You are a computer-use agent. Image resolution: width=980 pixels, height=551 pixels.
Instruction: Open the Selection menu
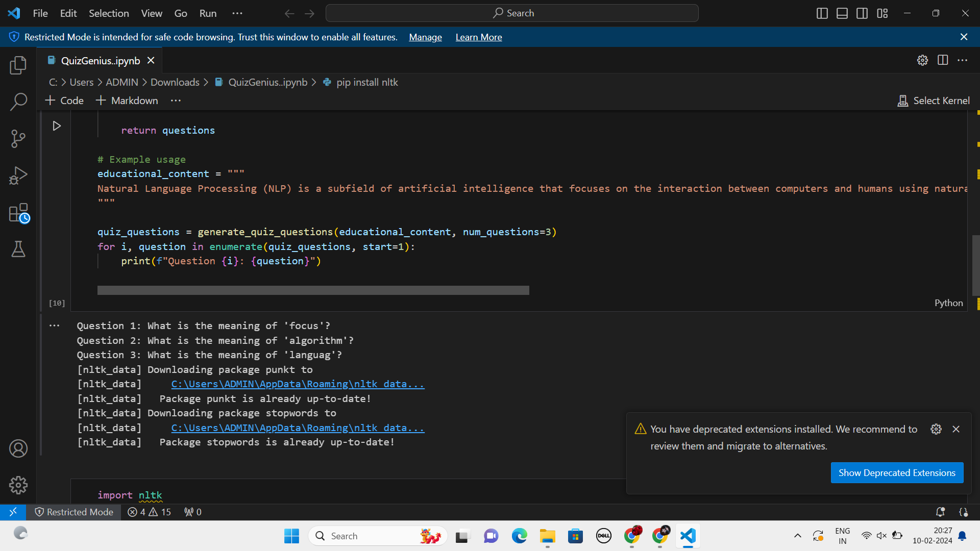click(x=109, y=13)
